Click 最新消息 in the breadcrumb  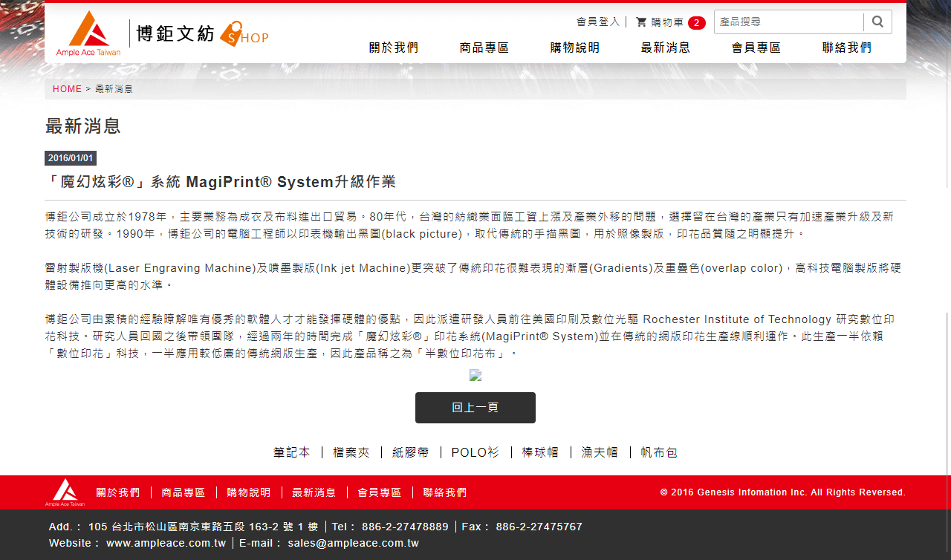[x=114, y=89]
